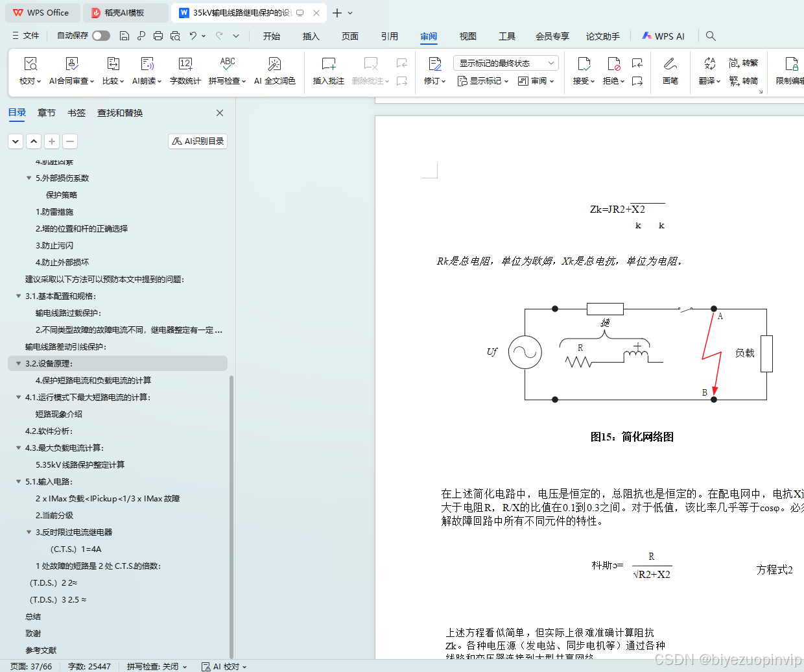Viewport: 804px width, 672px height.
Task: Click the print icon in quick toolbar
Action: (x=158, y=36)
